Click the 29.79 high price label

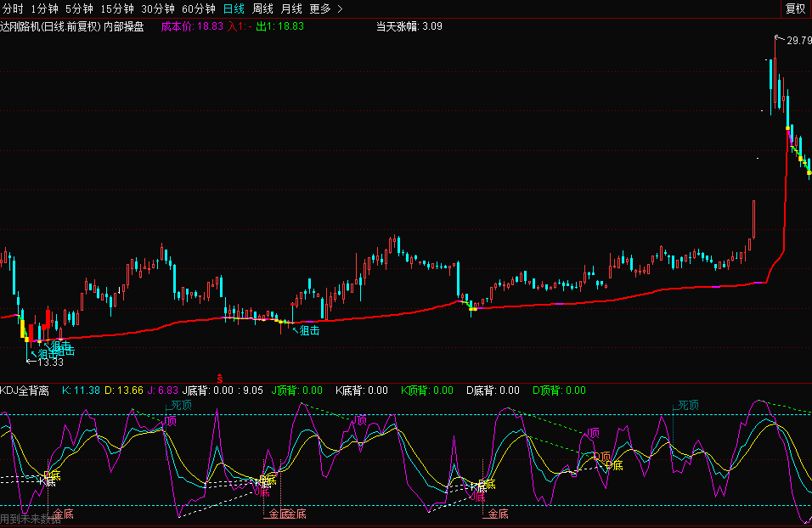[x=799, y=41]
